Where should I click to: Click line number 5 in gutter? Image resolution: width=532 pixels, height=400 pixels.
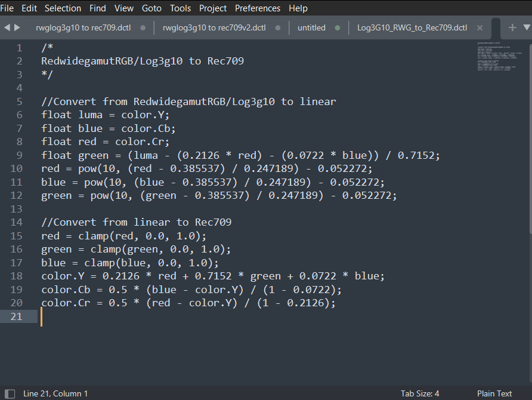click(x=19, y=101)
